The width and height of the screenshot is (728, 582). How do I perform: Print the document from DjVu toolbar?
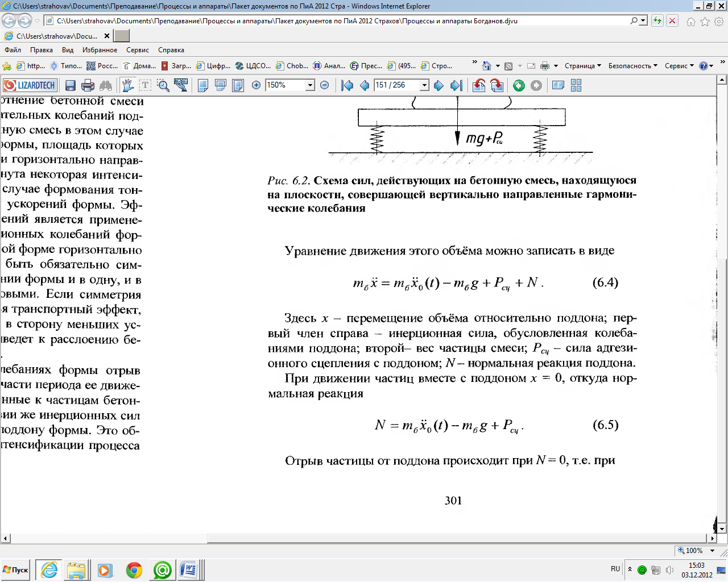coord(88,85)
